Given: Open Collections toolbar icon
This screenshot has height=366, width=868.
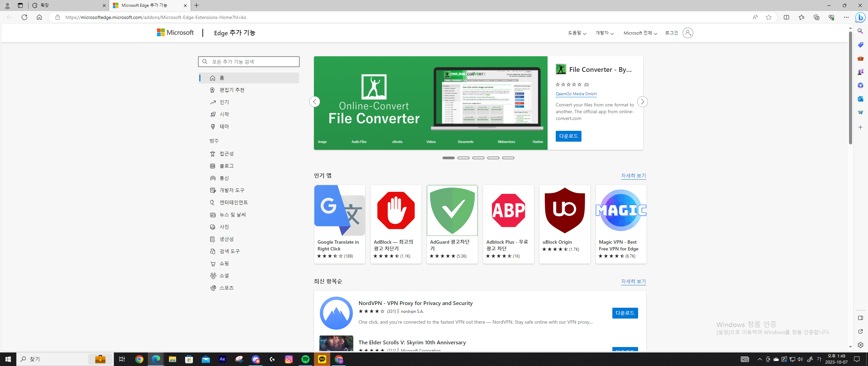Looking at the screenshot, I should pyautogui.click(x=816, y=17).
